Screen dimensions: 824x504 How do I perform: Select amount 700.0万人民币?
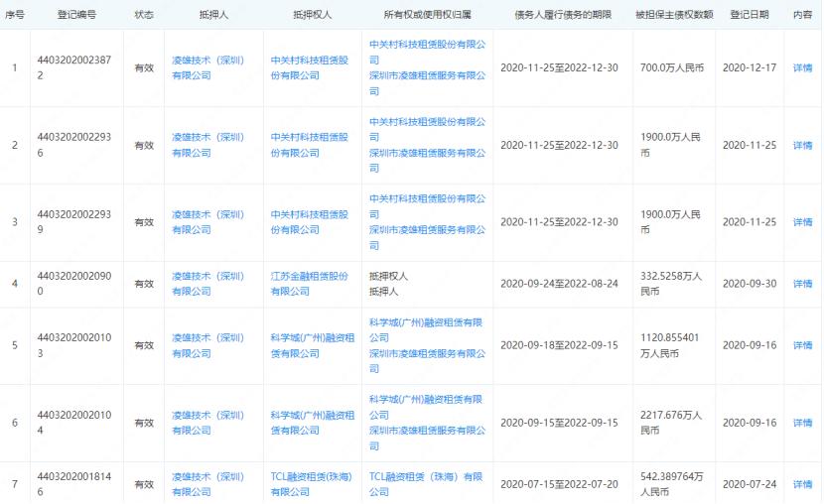671,67
